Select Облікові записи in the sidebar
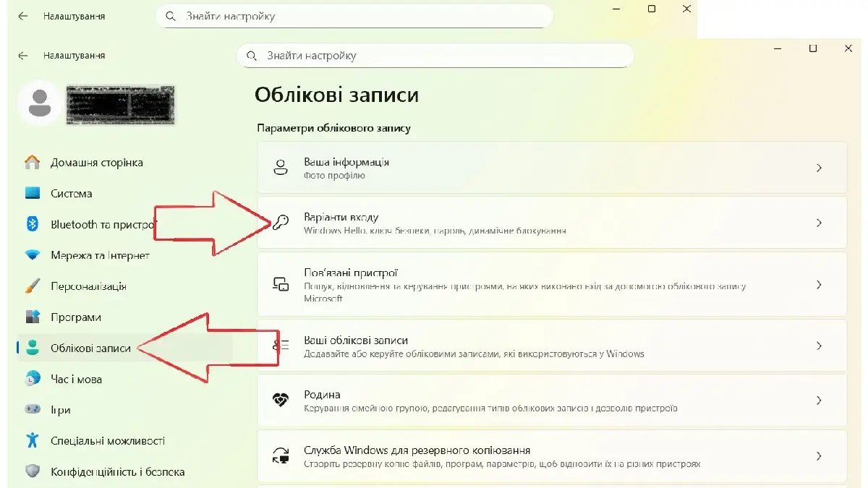This screenshot has width=868, height=488. (x=90, y=348)
